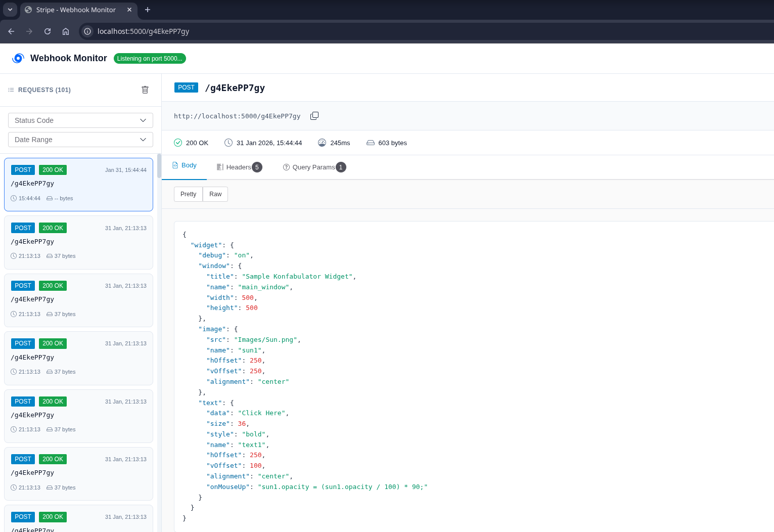Image resolution: width=774 pixels, height=532 pixels.
Task: Click the 200 OK status text
Action: tap(197, 143)
